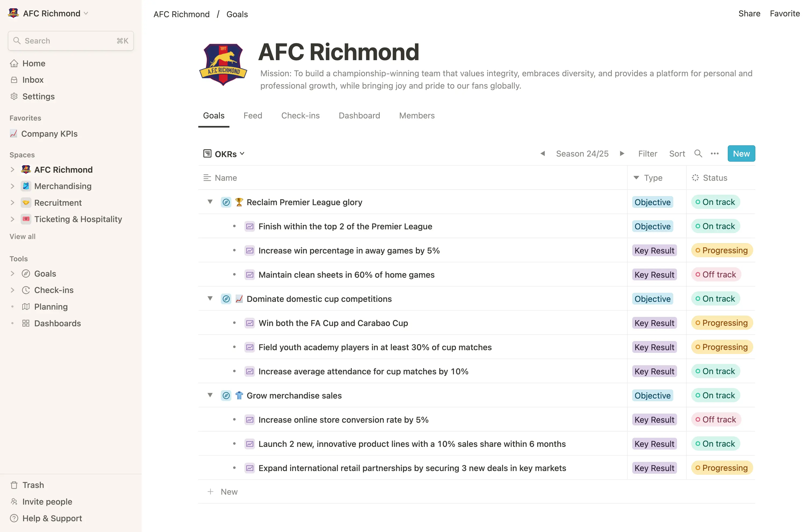
Task: Switch to the Dashboard tab
Action: [x=359, y=116]
